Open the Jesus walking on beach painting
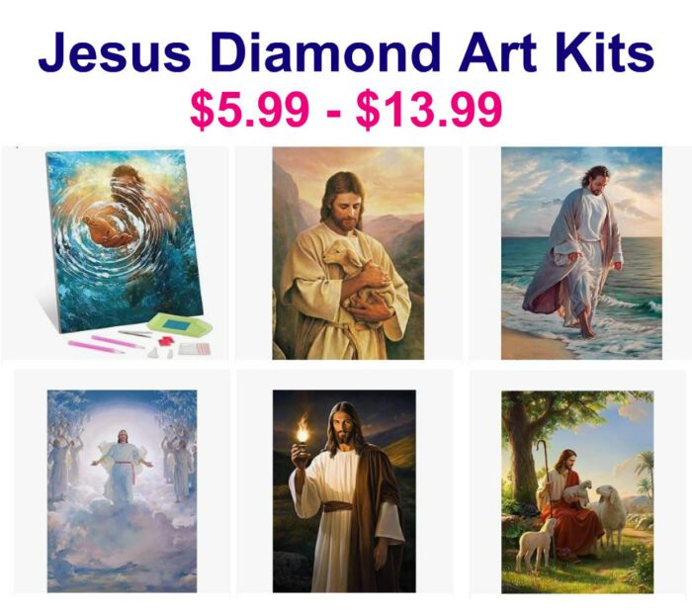Screen dimensions: 692x616 coord(581,253)
